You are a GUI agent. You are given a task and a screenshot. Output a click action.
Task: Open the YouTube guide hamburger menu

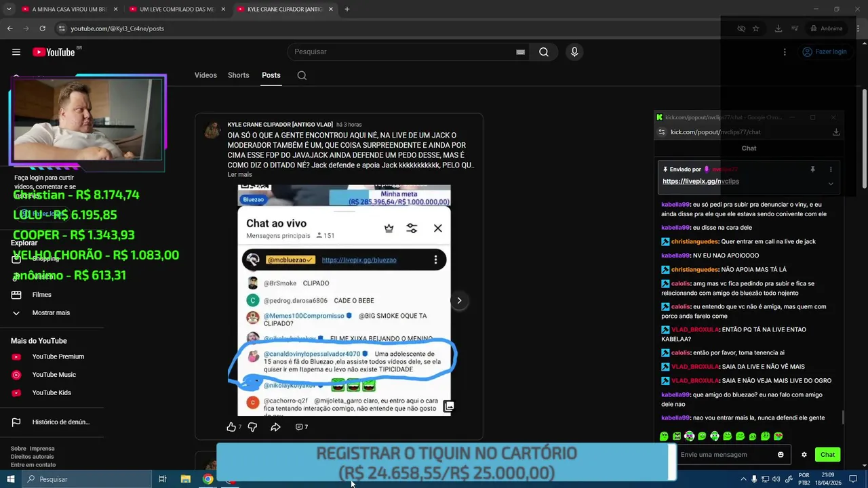[16, 52]
